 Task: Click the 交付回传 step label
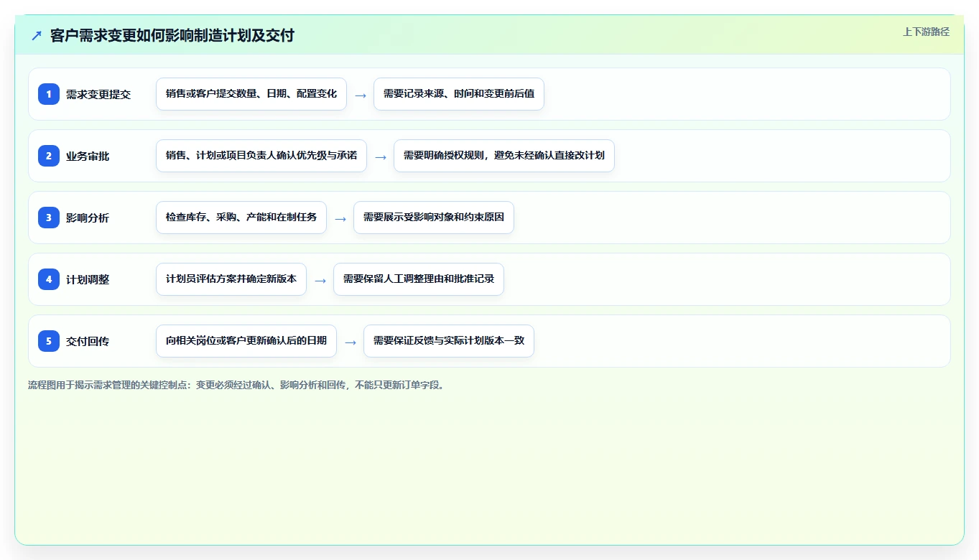(x=88, y=341)
